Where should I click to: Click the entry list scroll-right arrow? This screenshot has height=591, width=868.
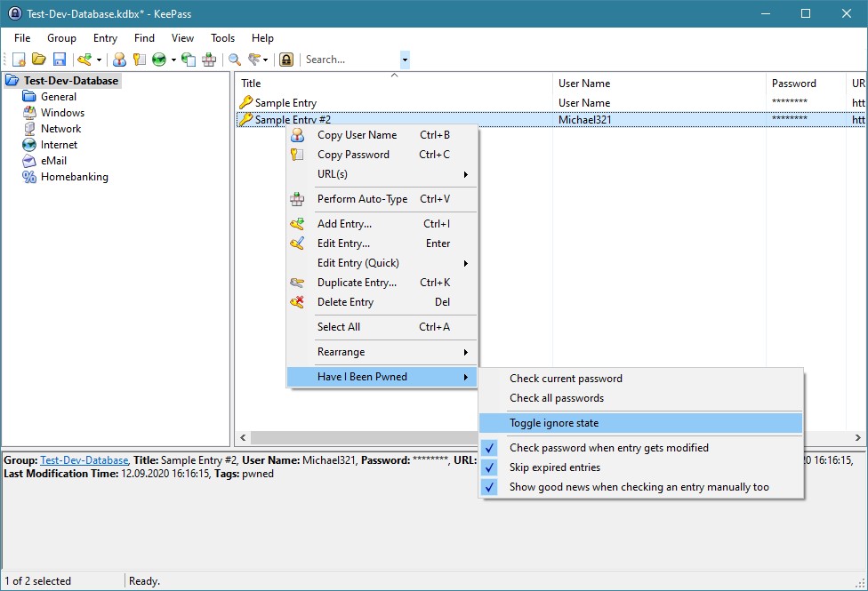[x=858, y=438]
